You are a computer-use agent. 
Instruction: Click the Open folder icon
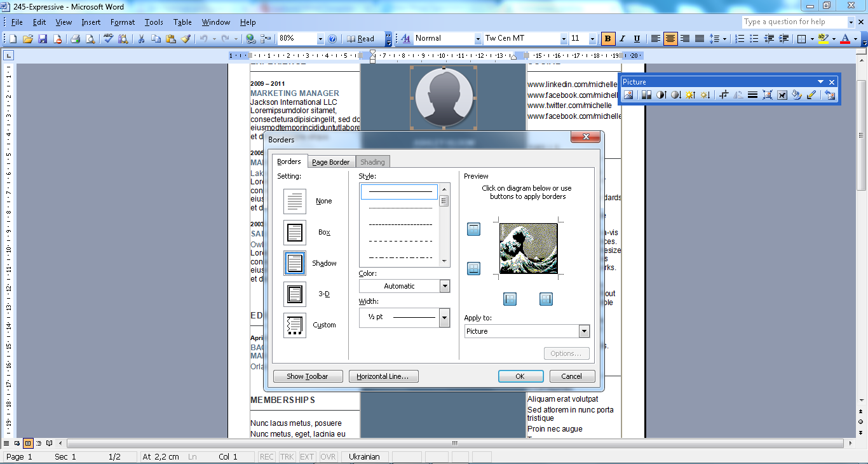tap(28, 39)
